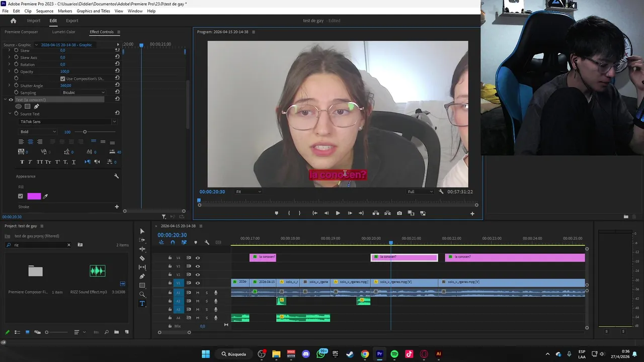Viewport: 644px width, 362px height.
Task: Select the Zoom magnifier tool
Action: [x=142, y=294]
